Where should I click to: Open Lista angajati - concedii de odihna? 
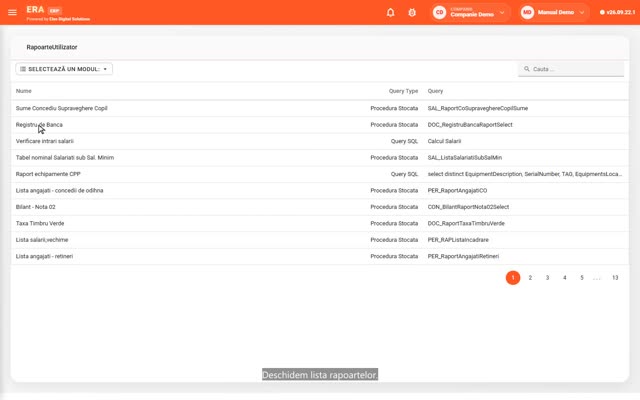coord(60,190)
